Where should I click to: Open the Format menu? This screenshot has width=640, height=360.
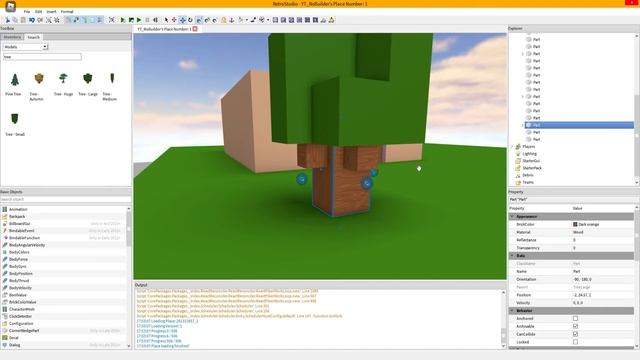click(67, 11)
